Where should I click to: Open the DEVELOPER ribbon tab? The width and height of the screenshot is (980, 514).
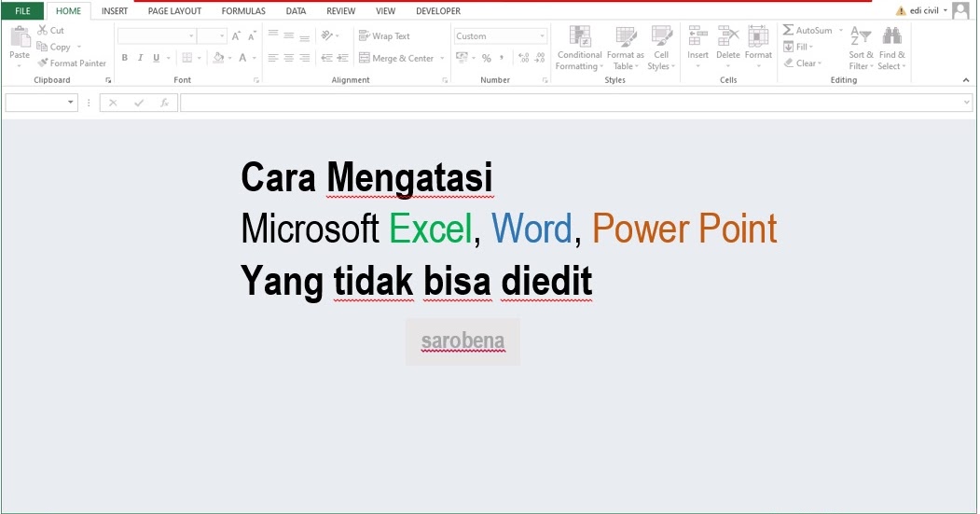(x=438, y=10)
